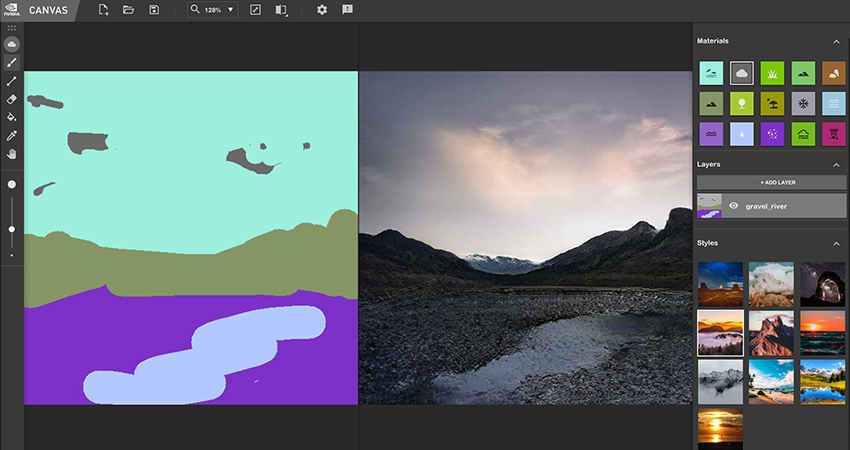Collapse the Styles panel

coord(836,243)
